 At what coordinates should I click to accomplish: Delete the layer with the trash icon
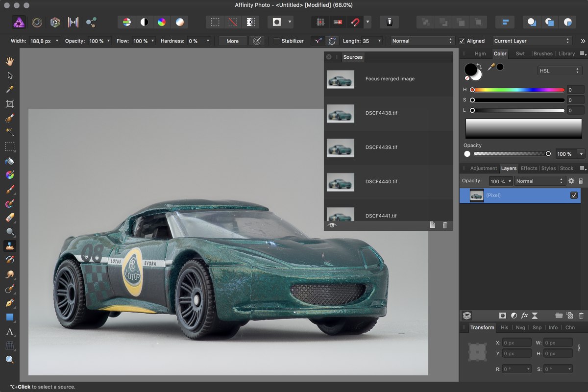coord(581,316)
